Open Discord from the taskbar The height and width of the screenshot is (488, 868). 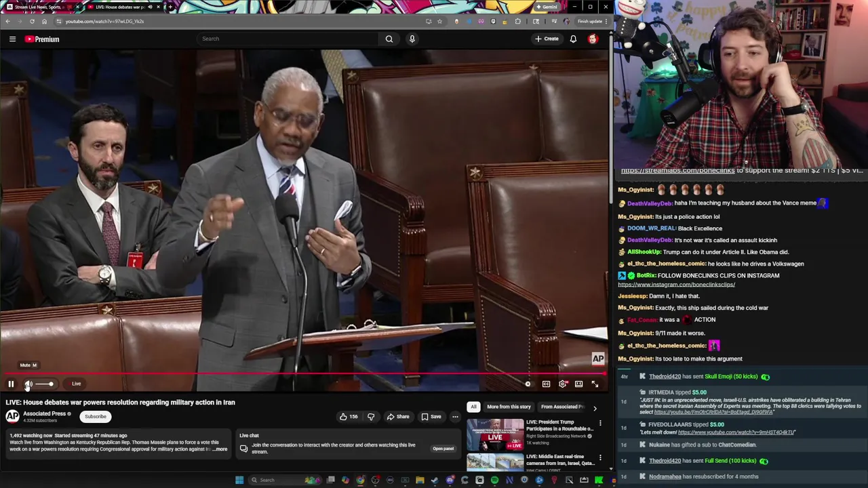450,480
